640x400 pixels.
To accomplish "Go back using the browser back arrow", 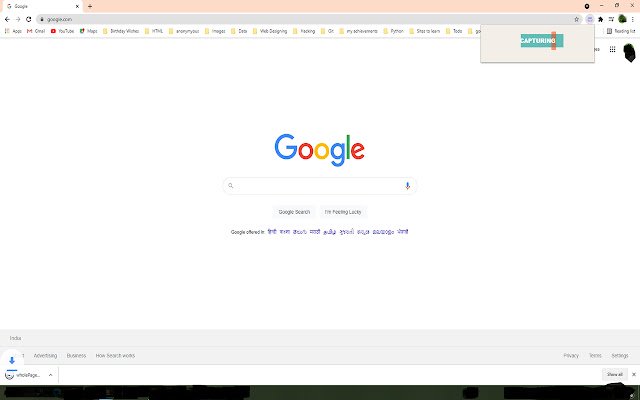I will tap(7, 19).
